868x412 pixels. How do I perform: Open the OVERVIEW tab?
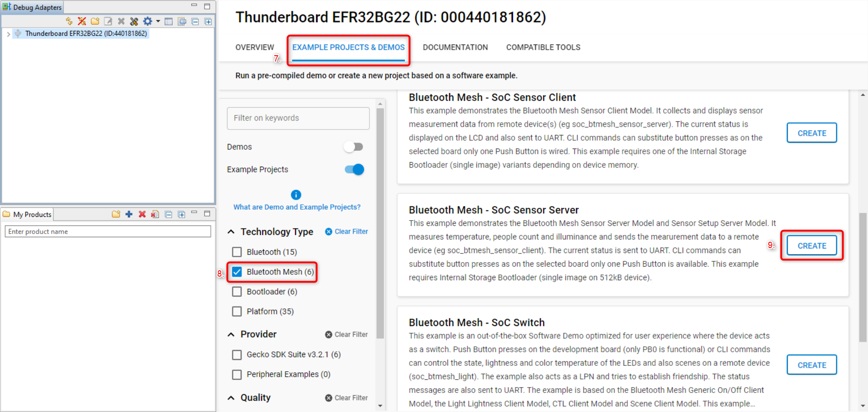[255, 47]
